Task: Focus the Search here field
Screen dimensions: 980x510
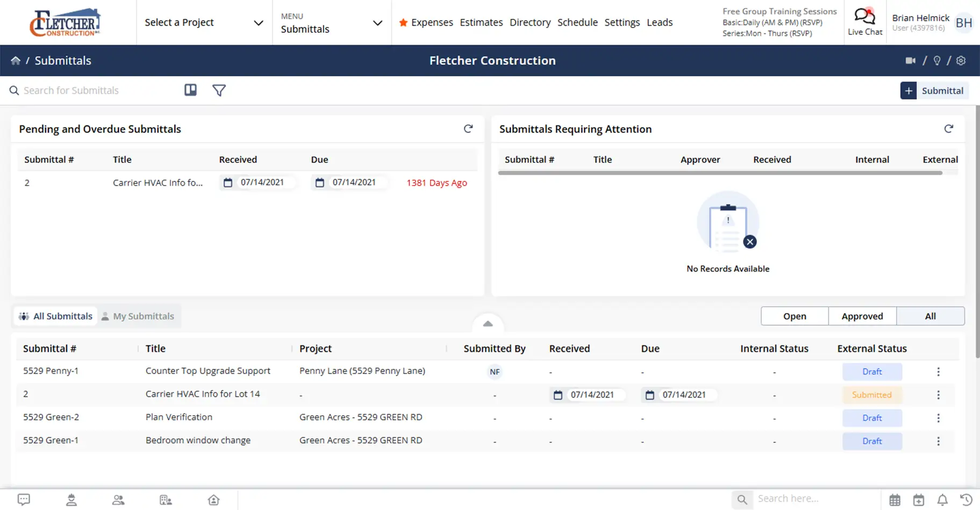Action: tap(815, 499)
